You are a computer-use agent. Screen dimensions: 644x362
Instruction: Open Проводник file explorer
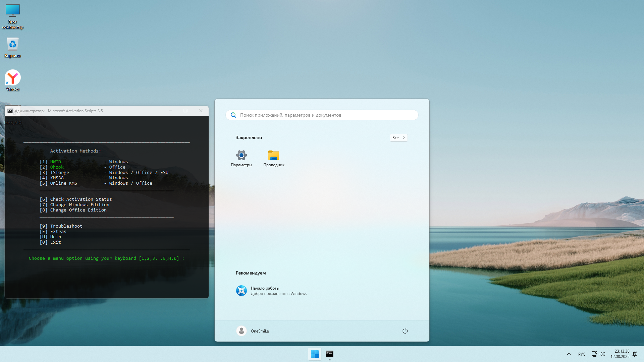pyautogui.click(x=274, y=158)
